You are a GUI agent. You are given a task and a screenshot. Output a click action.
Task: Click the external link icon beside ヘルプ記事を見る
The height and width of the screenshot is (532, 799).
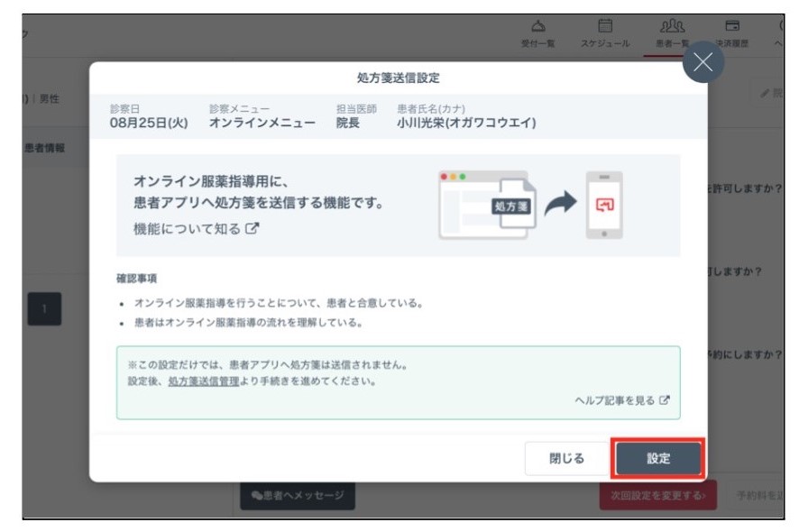(x=665, y=400)
